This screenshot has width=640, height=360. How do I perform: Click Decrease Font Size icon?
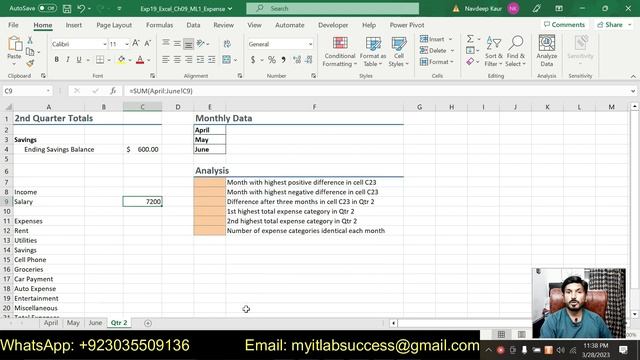[147, 43]
